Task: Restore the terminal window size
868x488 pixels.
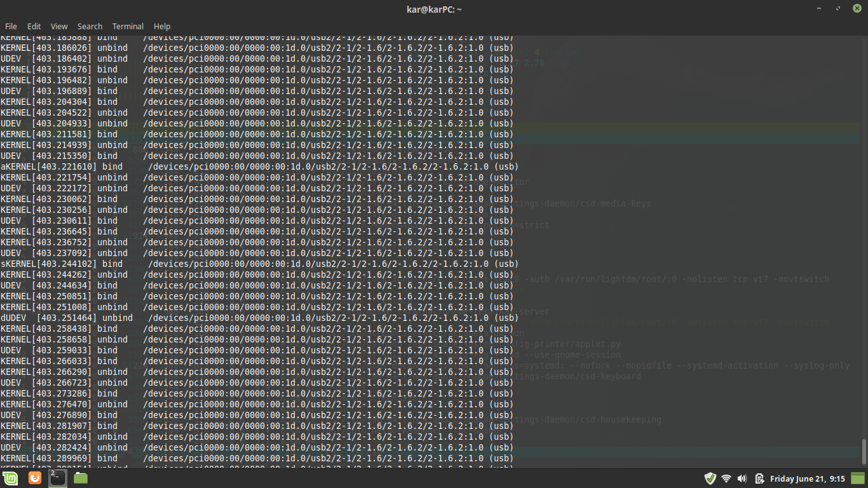Action: click(x=839, y=9)
